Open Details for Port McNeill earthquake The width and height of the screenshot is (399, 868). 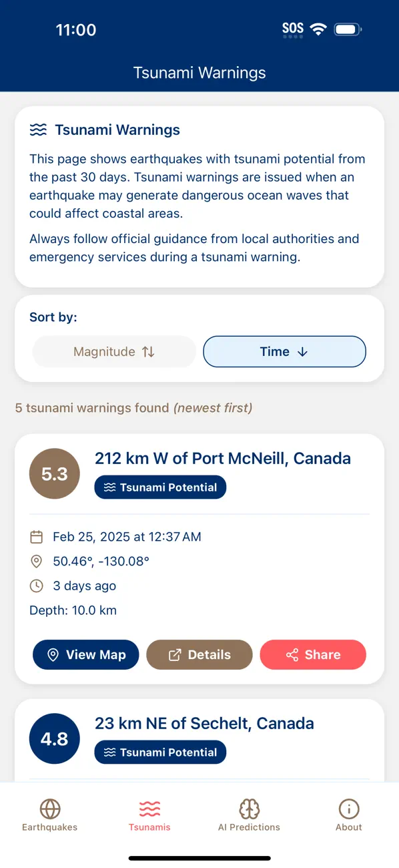click(199, 655)
